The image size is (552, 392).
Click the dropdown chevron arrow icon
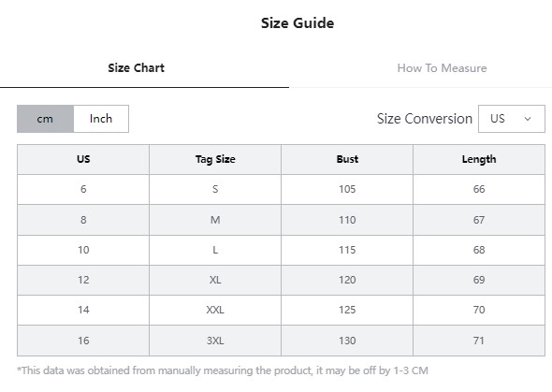pos(528,119)
